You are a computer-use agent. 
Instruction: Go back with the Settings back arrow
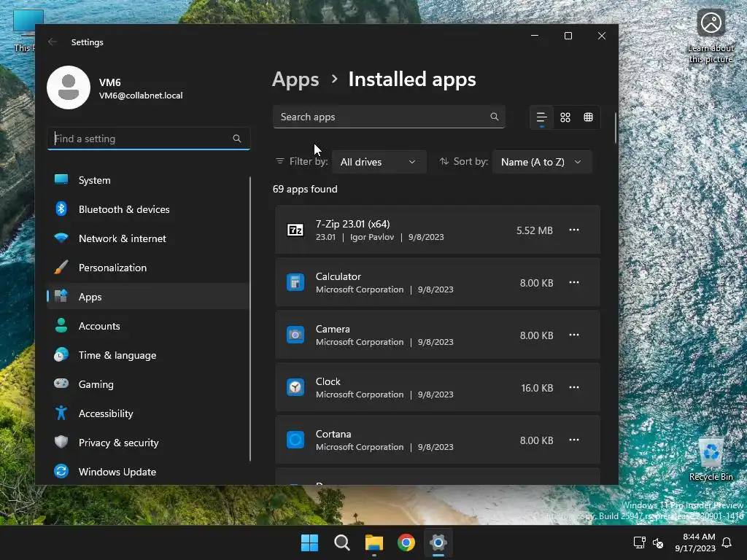[x=53, y=42]
